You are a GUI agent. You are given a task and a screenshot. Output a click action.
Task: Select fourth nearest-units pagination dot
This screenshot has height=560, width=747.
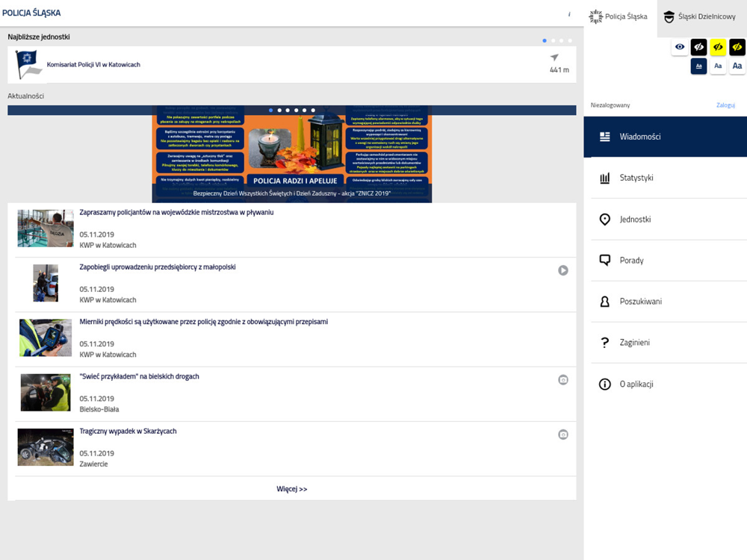pos(570,40)
